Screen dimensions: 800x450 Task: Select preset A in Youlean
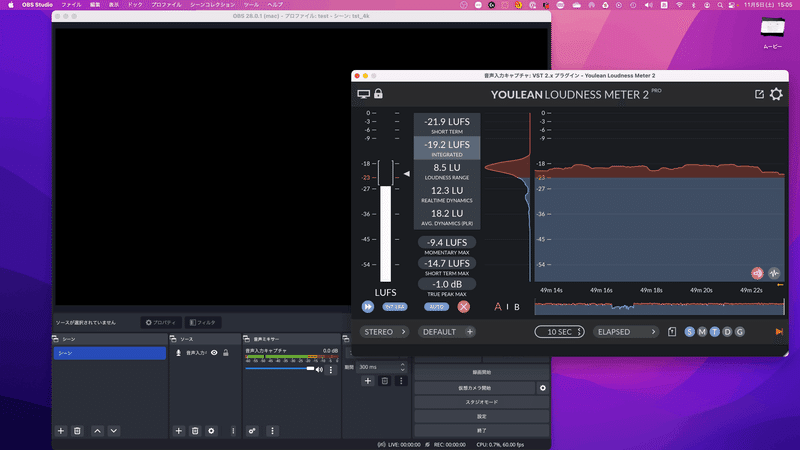click(497, 307)
